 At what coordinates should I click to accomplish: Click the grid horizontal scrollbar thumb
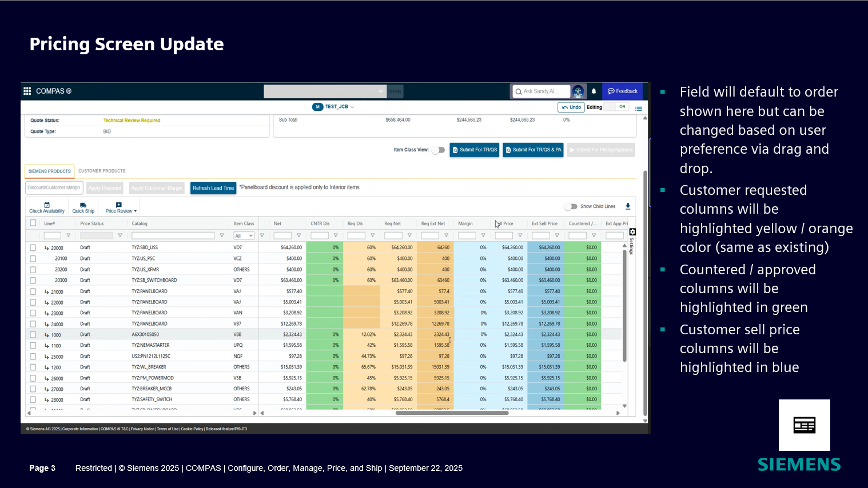click(x=452, y=413)
